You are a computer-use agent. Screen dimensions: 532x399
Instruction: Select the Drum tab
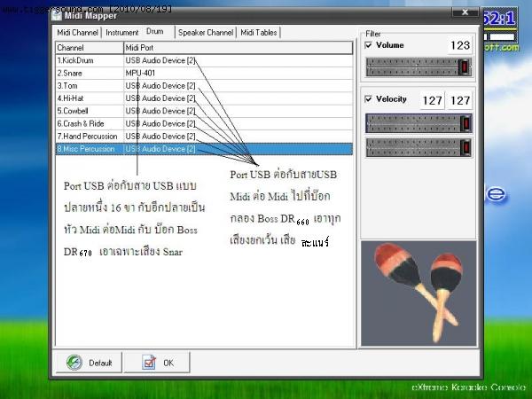coord(155,32)
